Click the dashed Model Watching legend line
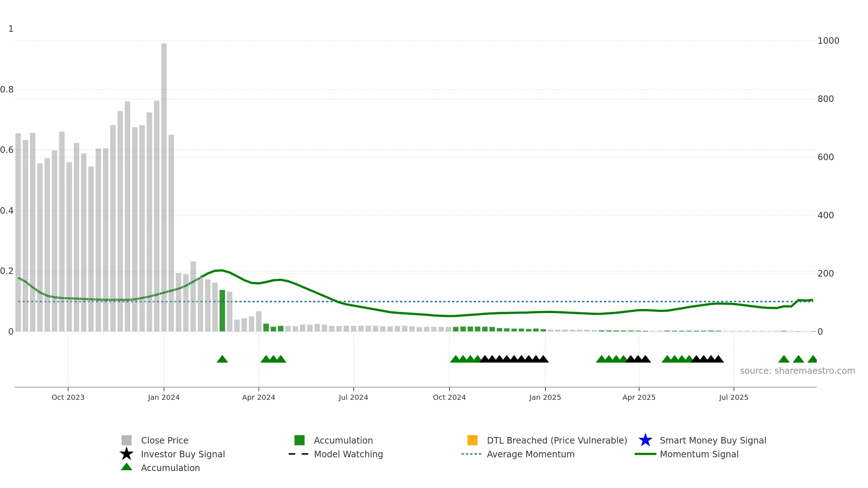Viewport: 868px width, 488px height. (x=299, y=454)
